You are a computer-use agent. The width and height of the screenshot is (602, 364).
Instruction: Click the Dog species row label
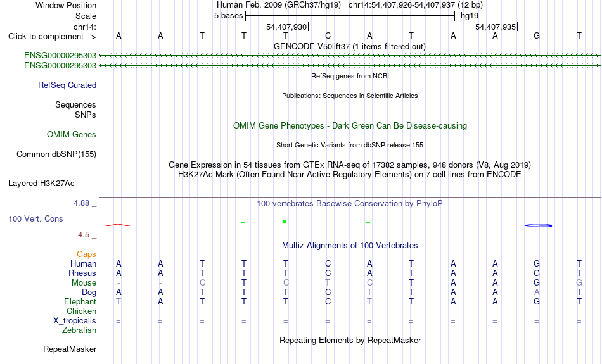[89, 292]
